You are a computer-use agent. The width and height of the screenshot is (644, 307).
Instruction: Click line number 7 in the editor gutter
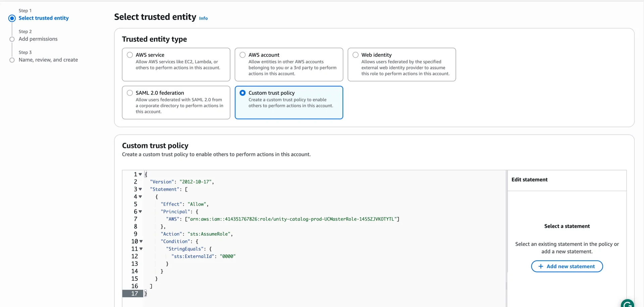(136, 219)
